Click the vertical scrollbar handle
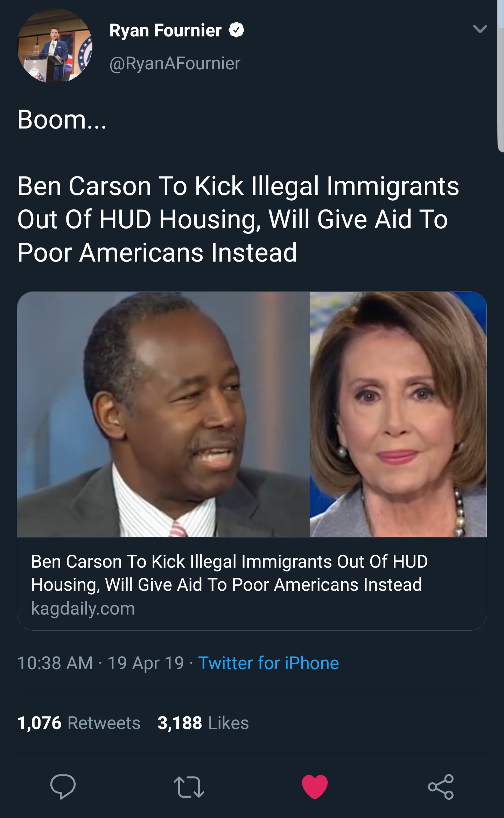Image resolution: width=504 pixels, height=818 pixels. point(500,76)
